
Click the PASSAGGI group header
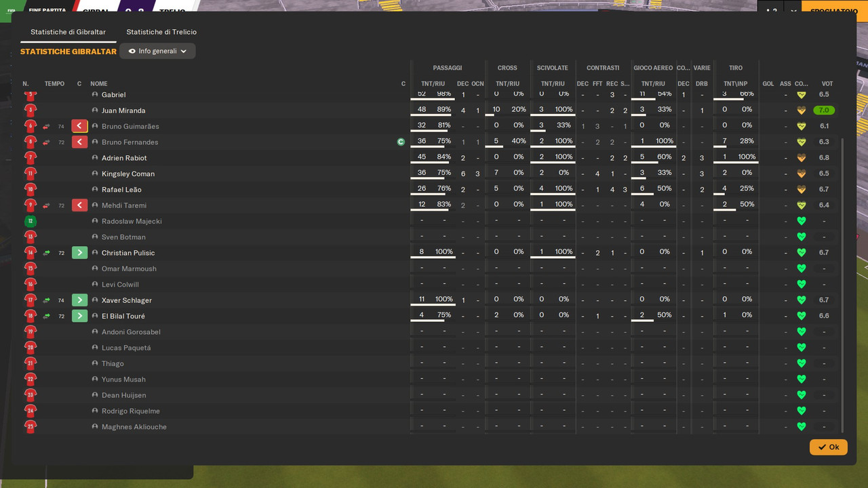point(448,68)
